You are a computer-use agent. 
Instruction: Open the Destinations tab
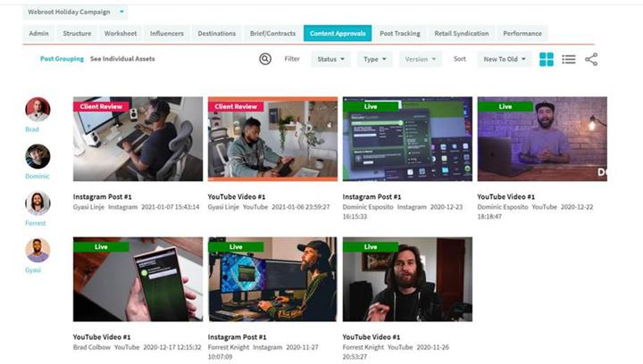[x=216, y=33]
